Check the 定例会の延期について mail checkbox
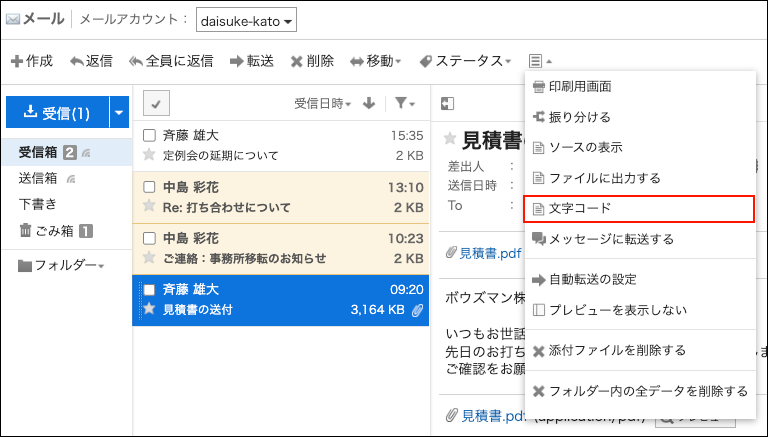 [149, 135]
